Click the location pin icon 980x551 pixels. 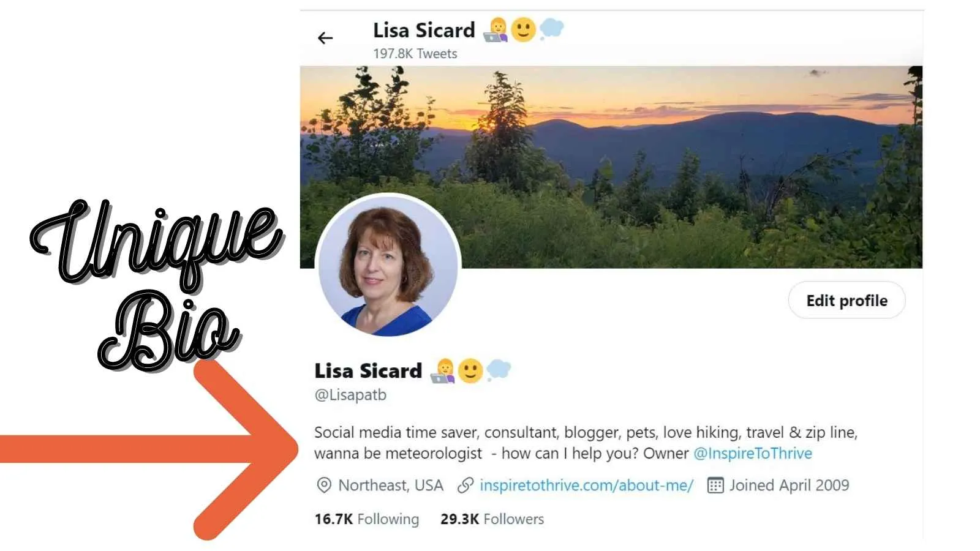tap(323, 485)
